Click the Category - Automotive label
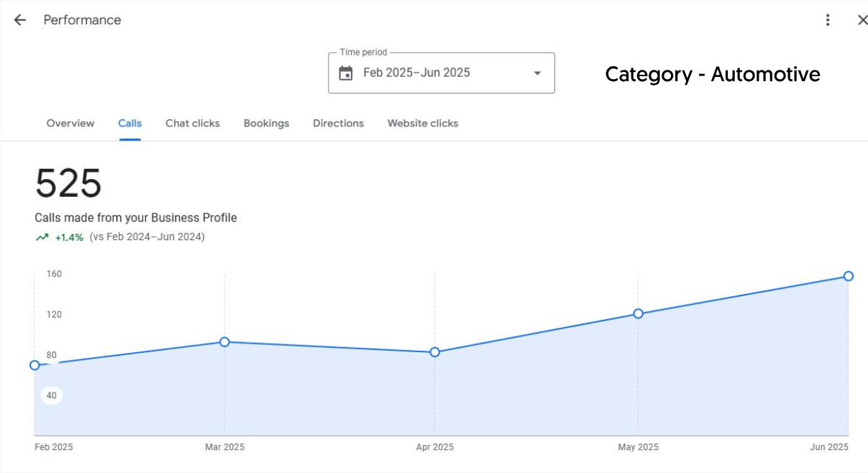The height and width of the screenshot is (473, 868). [712, 74]
